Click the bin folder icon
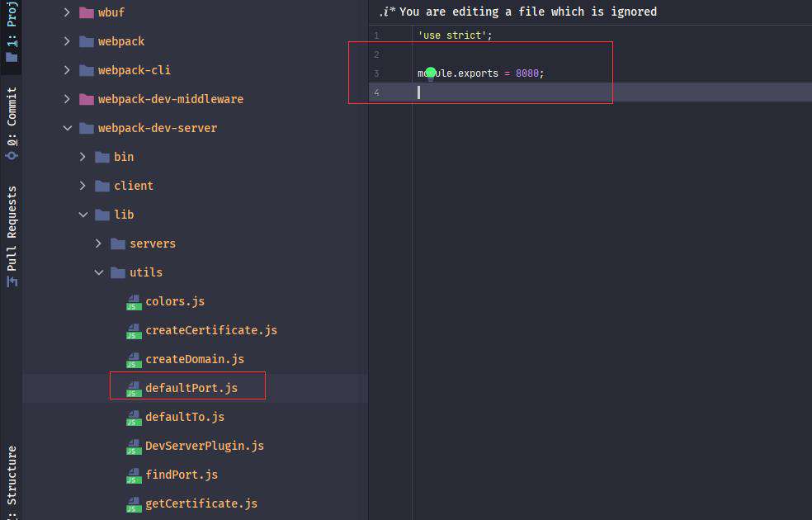Screen dimensions: 812x520 pyautogui.click(x=102, y=157)
